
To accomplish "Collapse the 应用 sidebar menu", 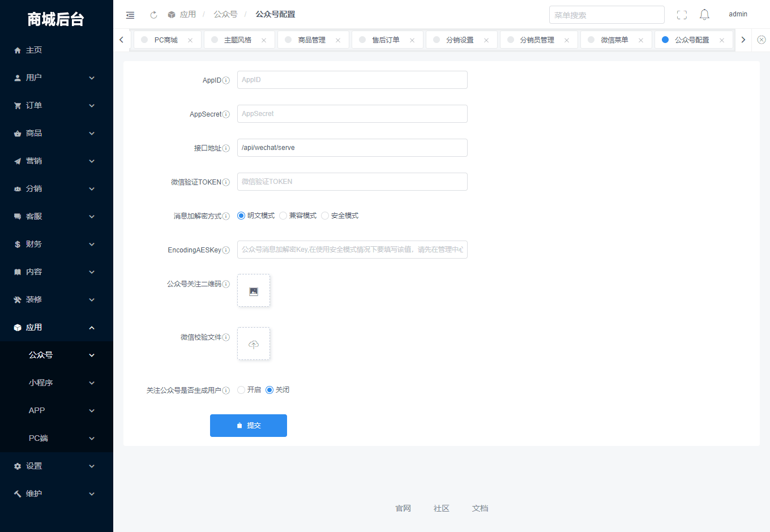I will [57, 327].
